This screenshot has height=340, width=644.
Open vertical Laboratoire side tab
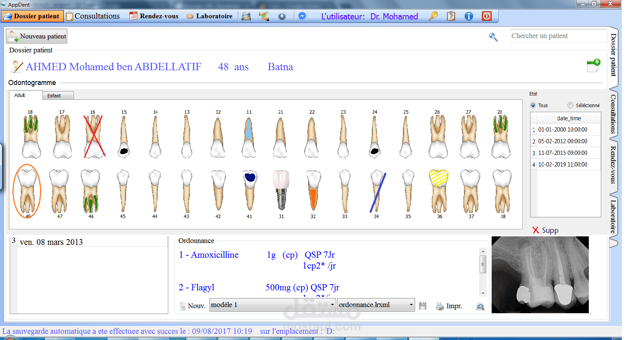pos(613,216)
